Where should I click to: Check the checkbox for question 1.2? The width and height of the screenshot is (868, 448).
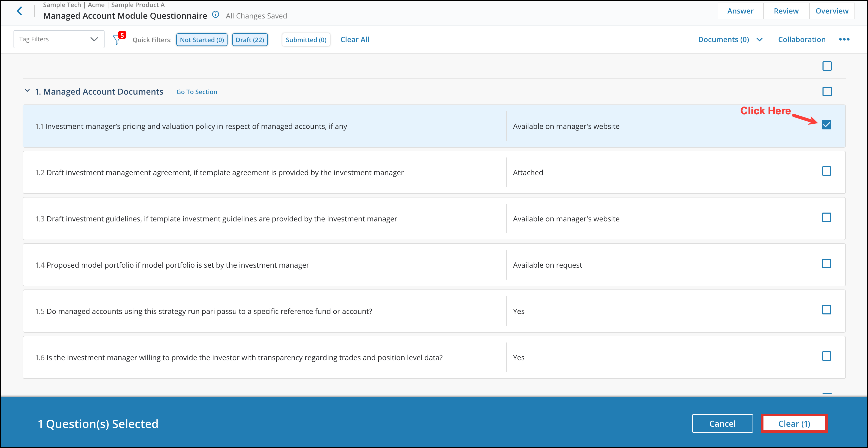click(x=827, y=171)
